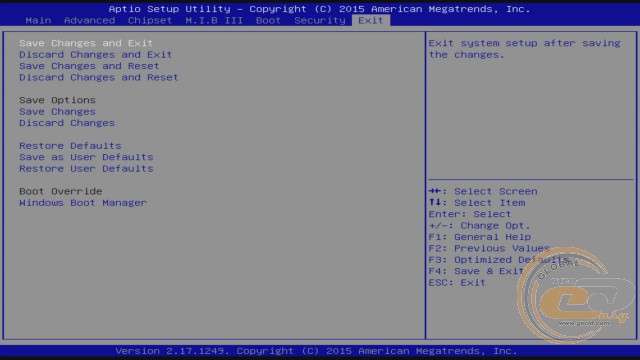The image size is (640, 360).
Task: Select the Exit tab
Action: click(x=371, y=20)
